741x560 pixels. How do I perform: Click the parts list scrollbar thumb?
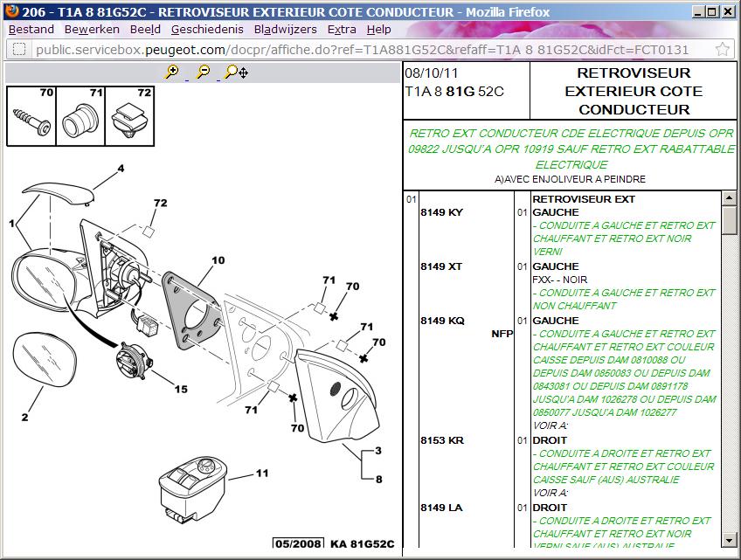[x=729, y=220]
